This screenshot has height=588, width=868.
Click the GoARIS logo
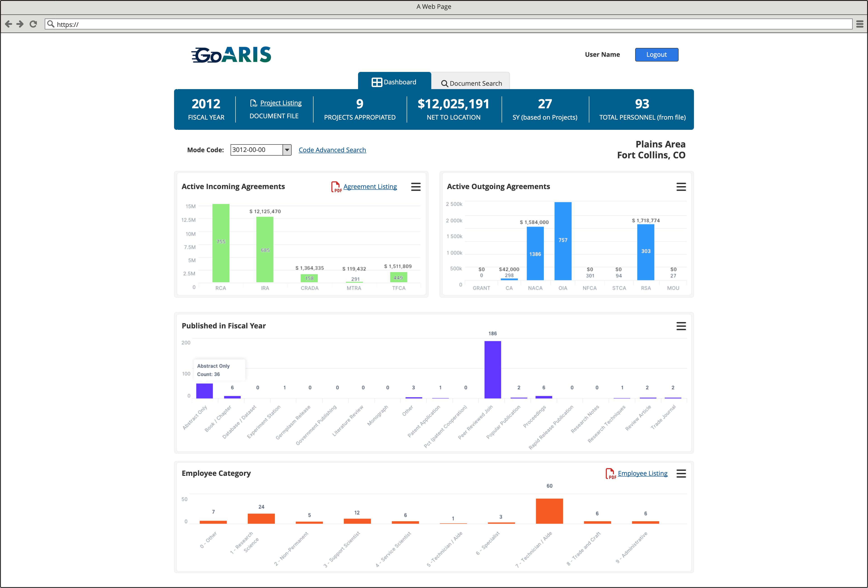click(x=230, y=54)
